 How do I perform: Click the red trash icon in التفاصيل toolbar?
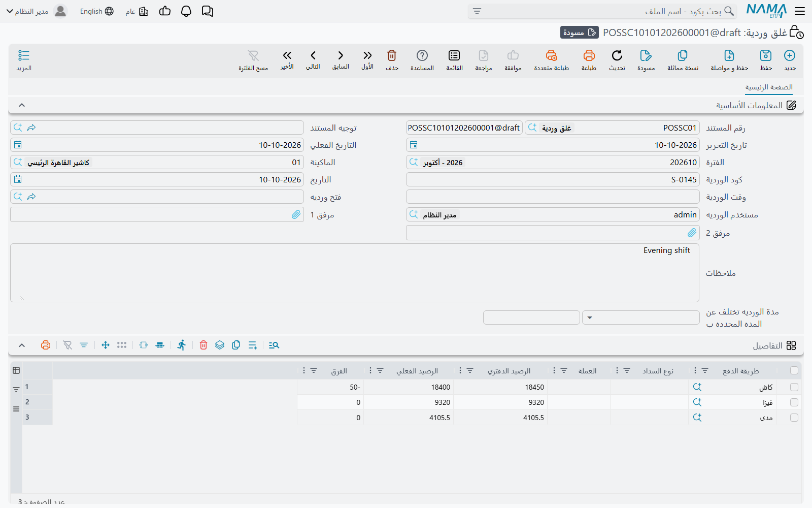[204, 345]
